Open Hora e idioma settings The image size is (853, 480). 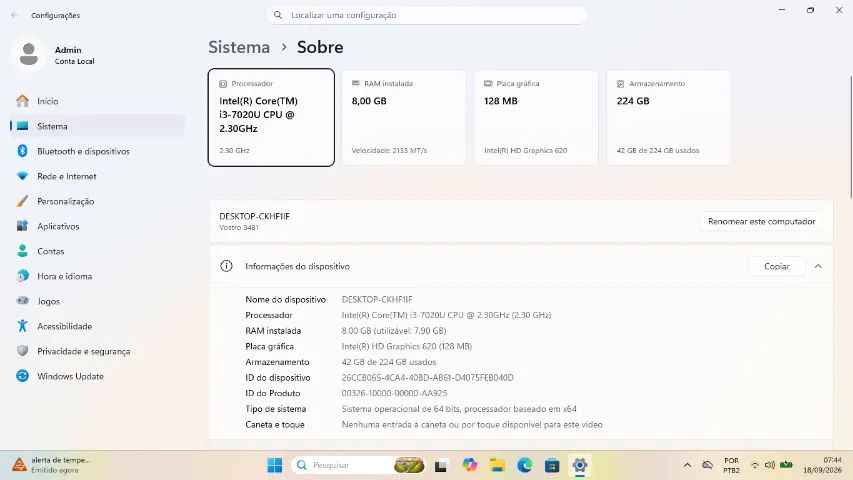97,276
